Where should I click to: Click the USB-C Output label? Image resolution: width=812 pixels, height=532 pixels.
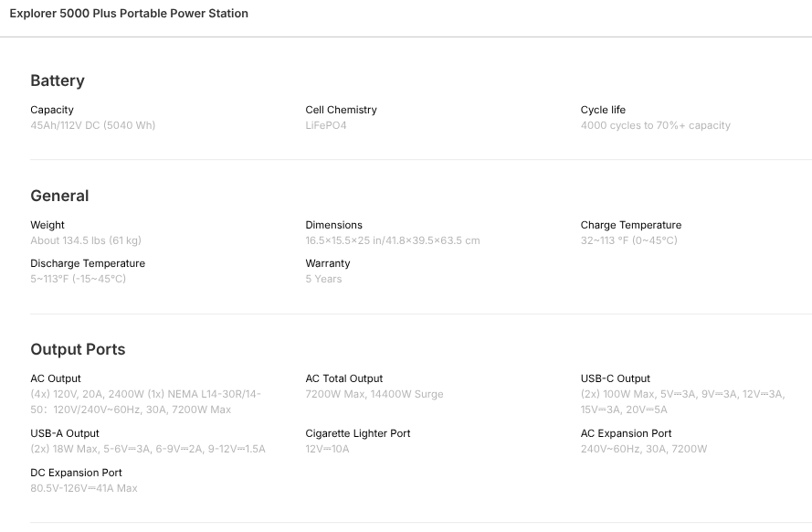(x=616, y=378)
